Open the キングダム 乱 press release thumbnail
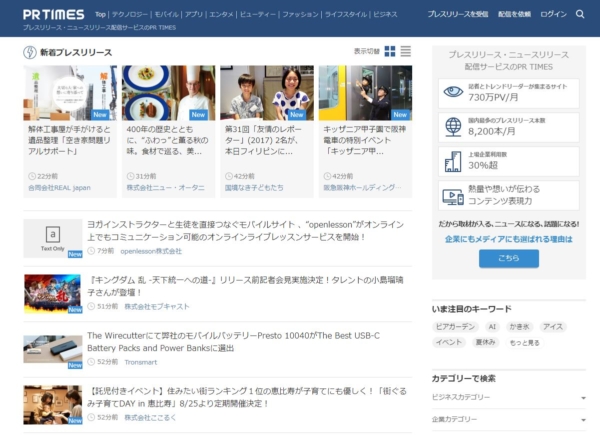Image resolution: width=600 pixels, height=435 pixels. [x=52, y=293]
